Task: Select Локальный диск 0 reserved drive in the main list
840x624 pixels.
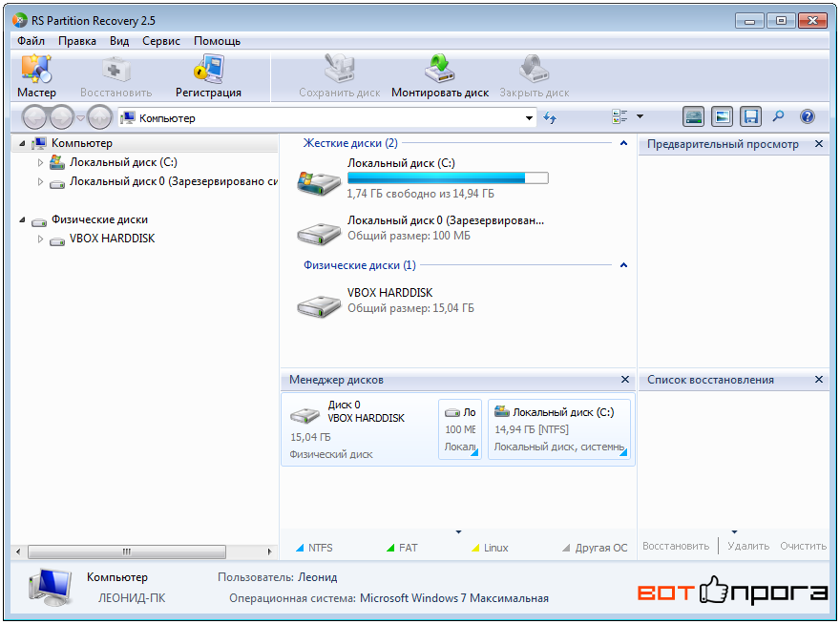Action: point(319,234)
